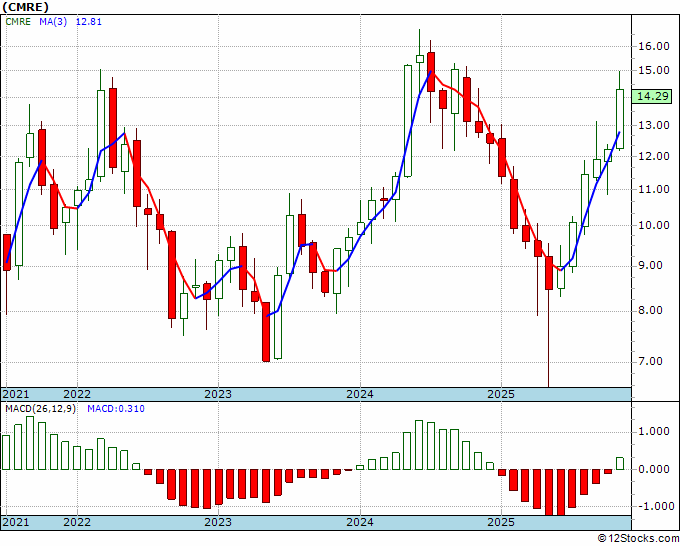680x546 pixels.
Task: Click the 12.81 moving average value
Action: 89,21
